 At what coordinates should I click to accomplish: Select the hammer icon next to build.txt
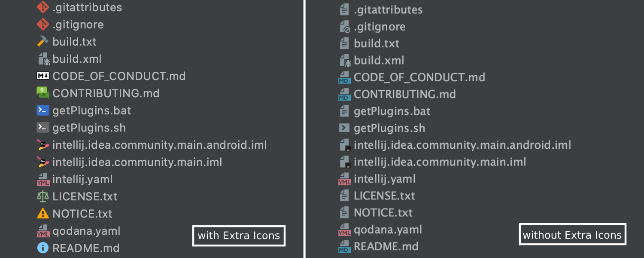(x=43, y=41)
